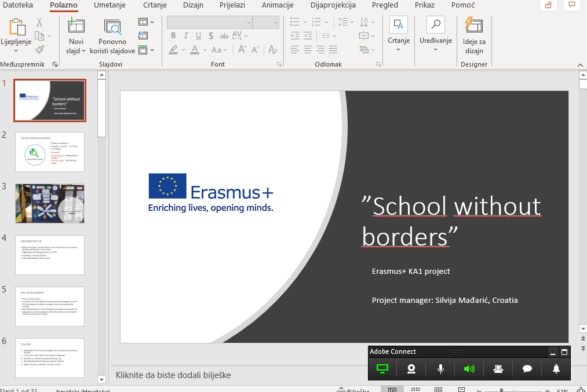Toggle text Shadow formatting
Viewport: 587px width, 392px height.
point(211,35)
